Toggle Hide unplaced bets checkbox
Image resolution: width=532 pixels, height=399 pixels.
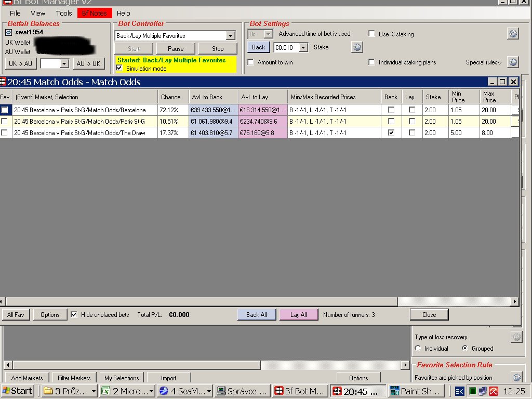click(x=74, y=314)
